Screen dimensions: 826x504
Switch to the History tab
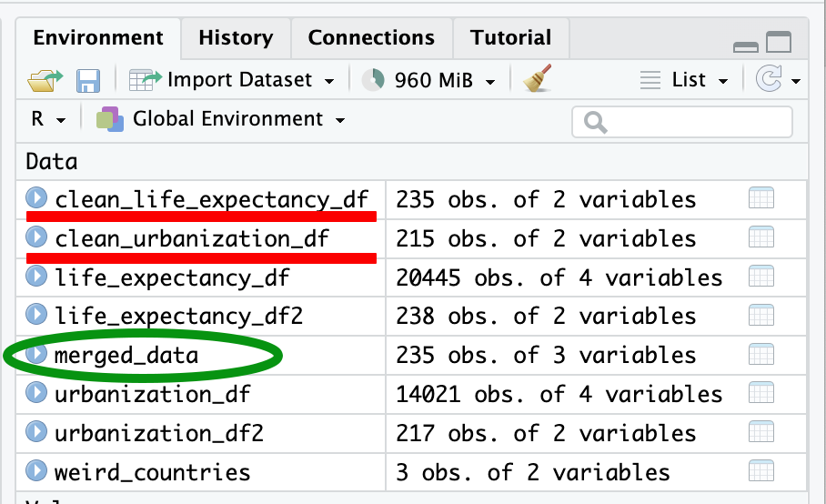pos(236,38)
